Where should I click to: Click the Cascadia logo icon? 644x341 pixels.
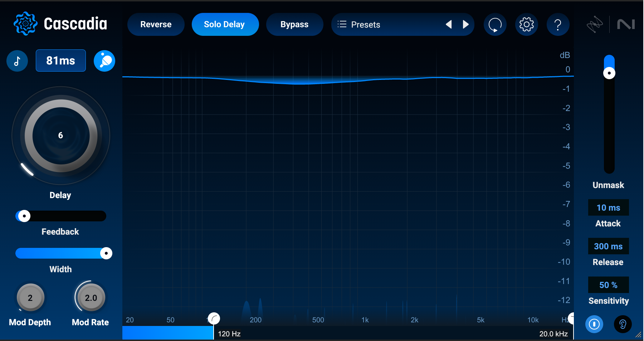25,24
